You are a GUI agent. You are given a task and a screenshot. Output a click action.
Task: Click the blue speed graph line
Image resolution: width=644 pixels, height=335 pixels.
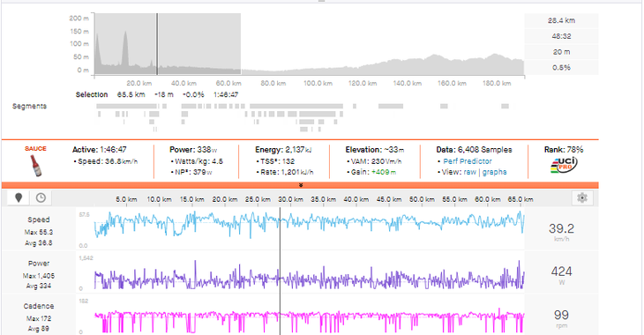point(309,222)
